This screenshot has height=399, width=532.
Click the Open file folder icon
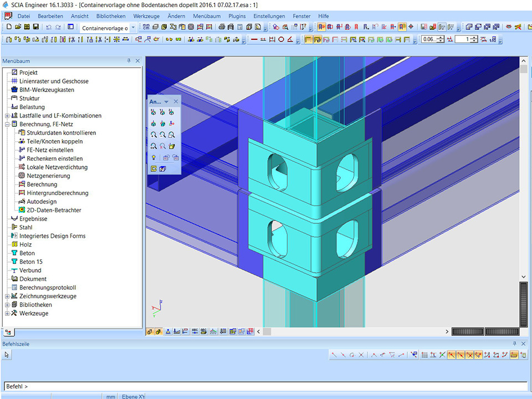pyautogui.click(x=18, y=27)
